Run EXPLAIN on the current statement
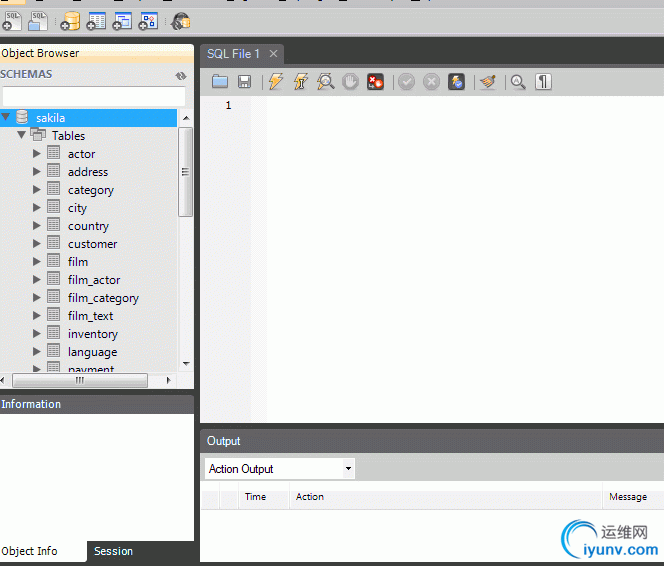664x566 pixels. (x=325, y=81)
